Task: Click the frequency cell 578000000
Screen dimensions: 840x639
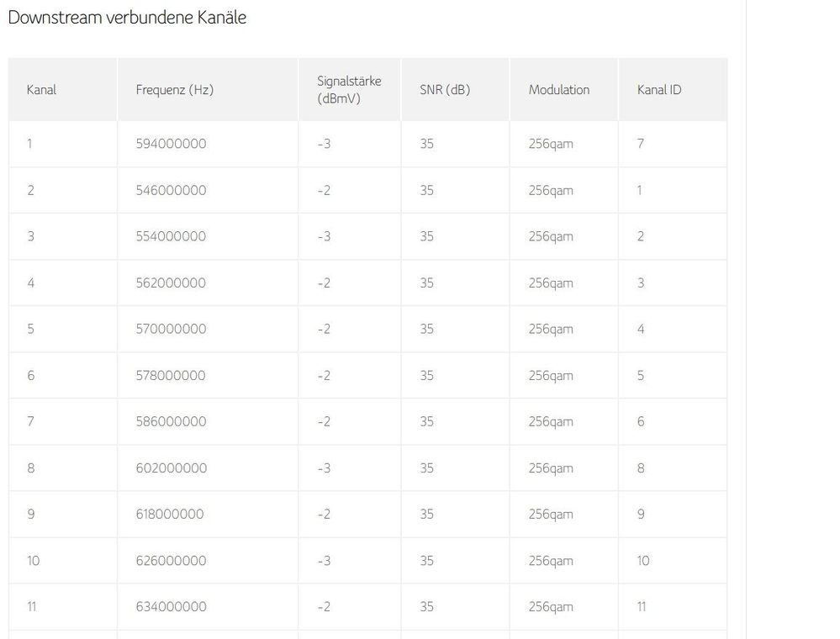Action: click(171, 376)
